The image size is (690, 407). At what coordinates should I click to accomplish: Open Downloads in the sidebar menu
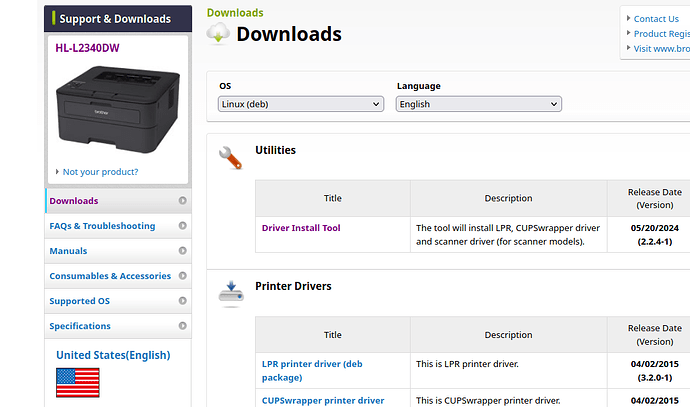click(x=118, y=201)
